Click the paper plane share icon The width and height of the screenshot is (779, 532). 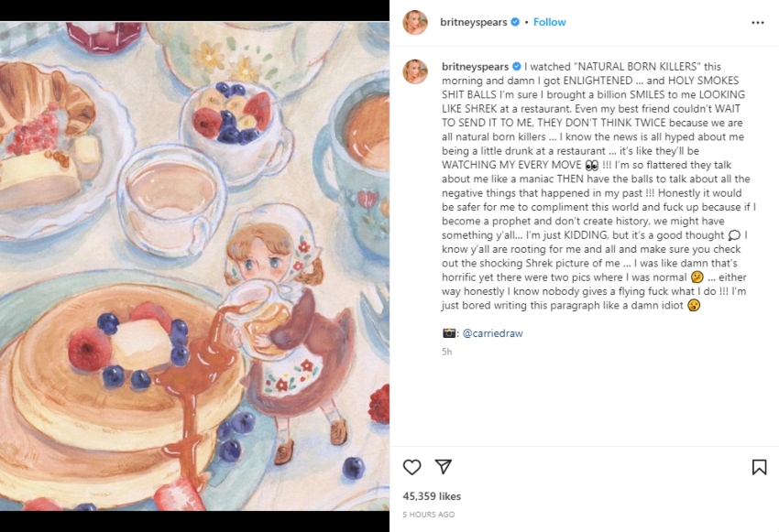click(444, 467)
